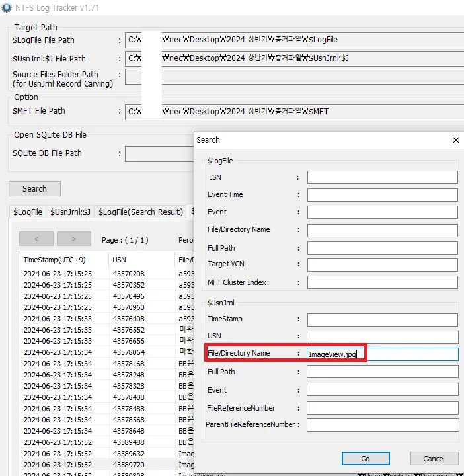Go to next page with > button
Screen dimensions: 464x476
(x=73, y=239)
